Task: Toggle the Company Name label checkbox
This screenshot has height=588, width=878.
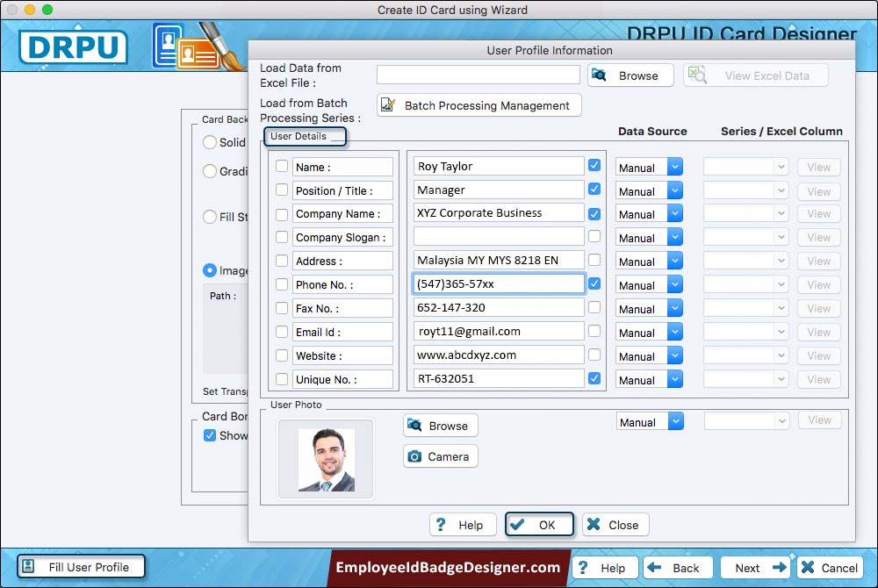Action: pos(282,214)
